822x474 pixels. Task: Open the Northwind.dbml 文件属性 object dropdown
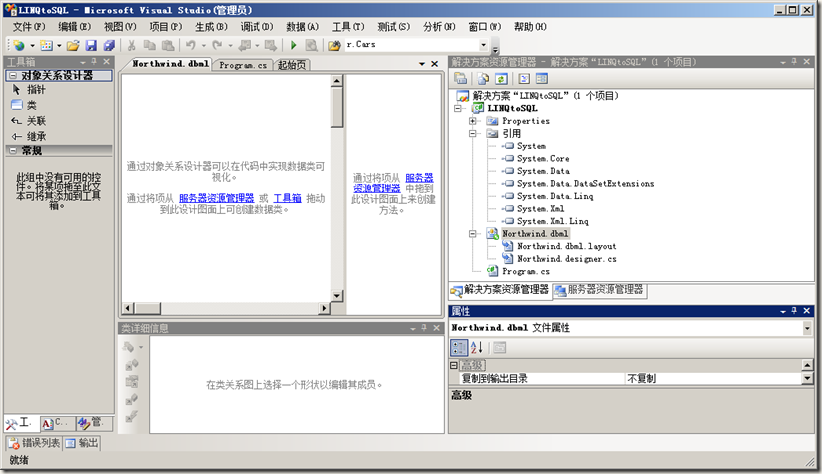pyautogui.click(x=807, y=328)
